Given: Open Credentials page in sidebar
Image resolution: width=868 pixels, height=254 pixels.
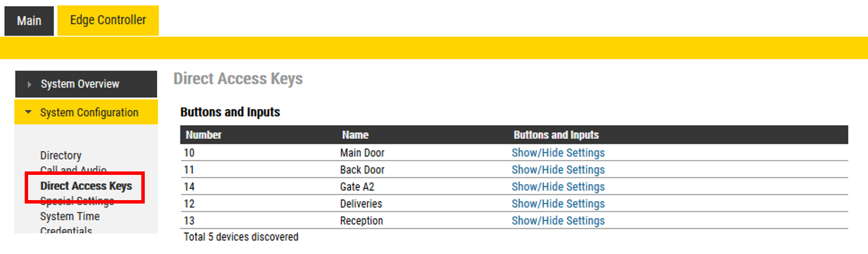Looking at the screenshot, I should (x=66, y=230).
